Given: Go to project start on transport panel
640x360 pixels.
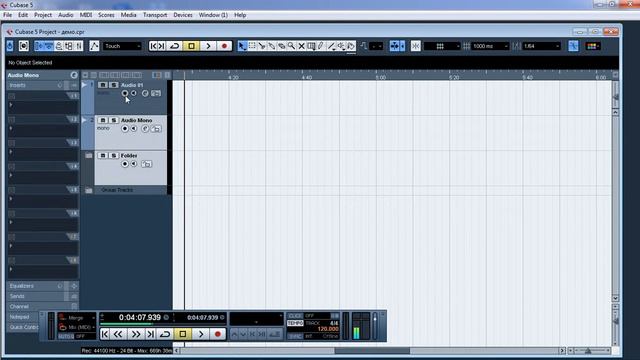Looking at the screenshot, I should (105, 334).
